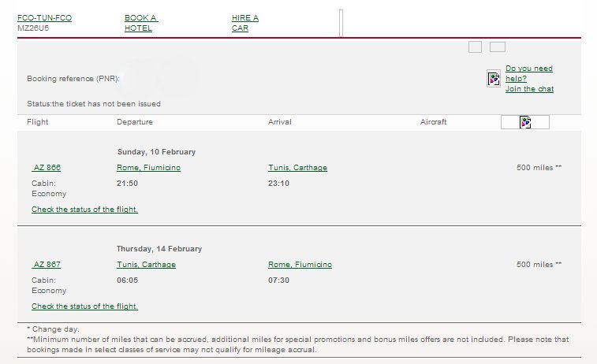Viewport: 597px width, 364px height.
Task: Click the empty rectangular box beside the small square
Action: pyautogui.click(x=498, y=46)
